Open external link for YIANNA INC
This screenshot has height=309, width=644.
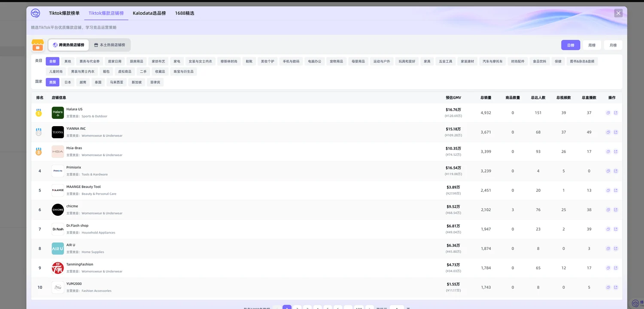coord(616,132)
